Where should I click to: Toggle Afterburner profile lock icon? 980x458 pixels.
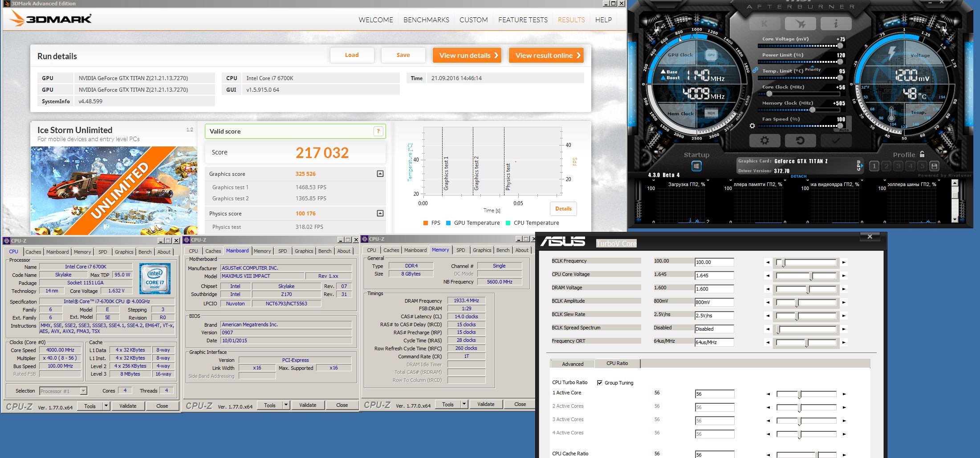point(922,154)
